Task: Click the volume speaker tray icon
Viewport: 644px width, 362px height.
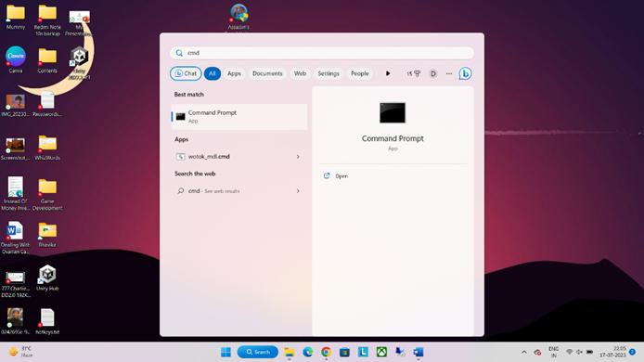Action: [579, 352]
